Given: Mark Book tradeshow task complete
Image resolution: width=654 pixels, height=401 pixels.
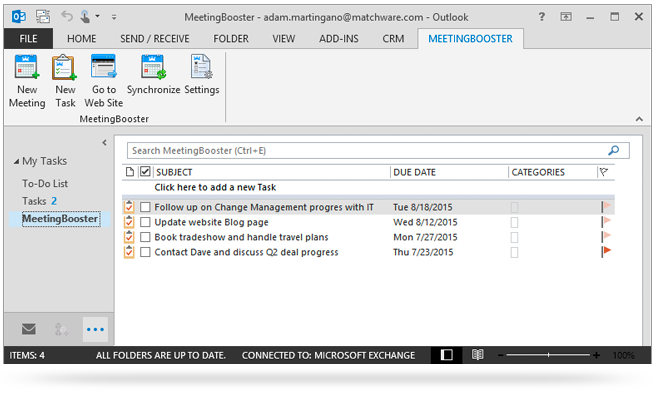Looking at the screenshot, I should click(x=145, y=237).
